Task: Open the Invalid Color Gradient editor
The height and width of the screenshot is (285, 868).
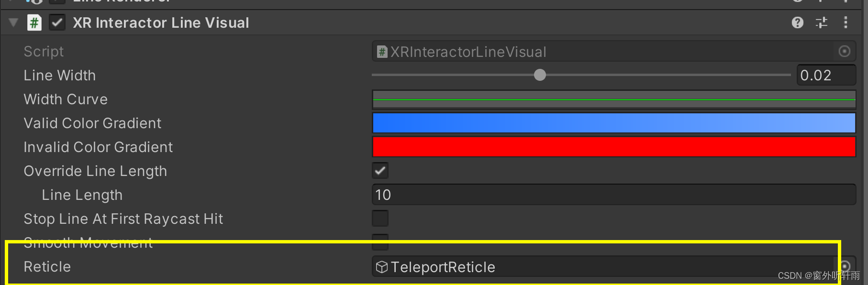Action: tap(614, 147)
